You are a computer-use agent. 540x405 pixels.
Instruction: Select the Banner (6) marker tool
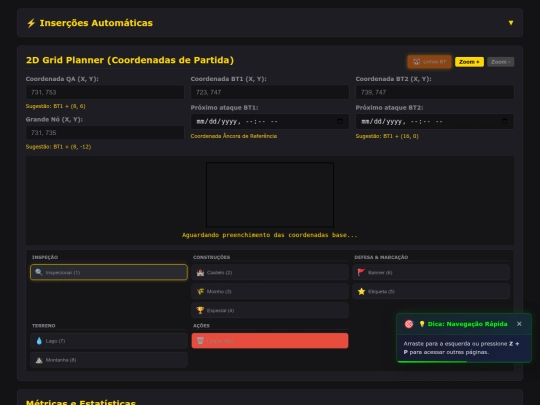(431, 272)
